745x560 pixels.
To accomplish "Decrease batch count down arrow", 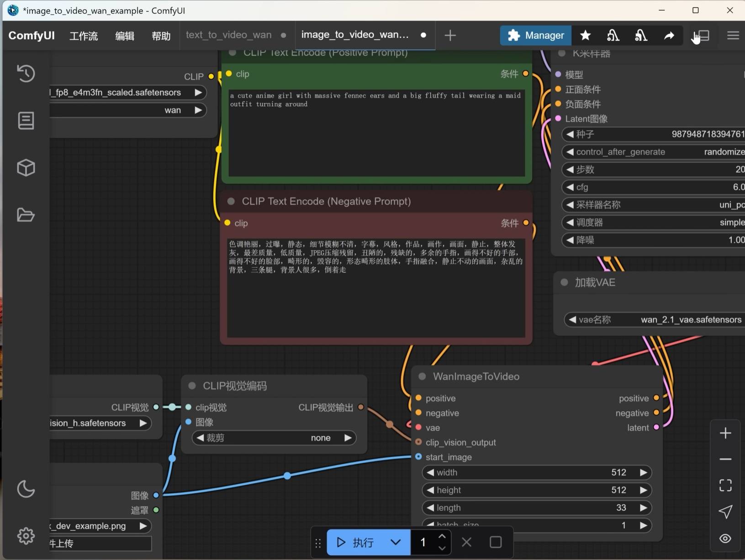I will (442, 548).
